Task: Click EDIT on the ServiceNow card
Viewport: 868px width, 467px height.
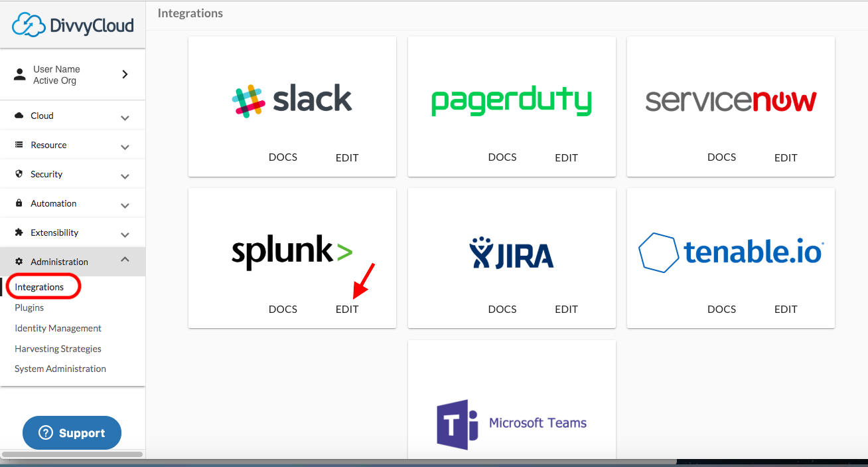Action: pos(786,158)
